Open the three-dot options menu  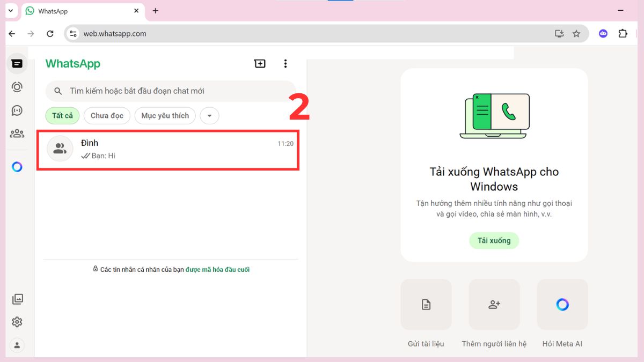tap(286, 63)
